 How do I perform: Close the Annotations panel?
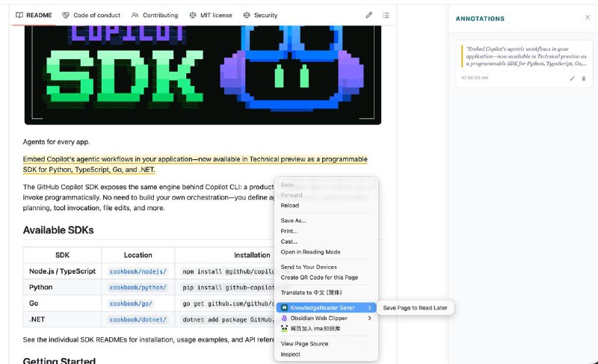coord(588,17)
